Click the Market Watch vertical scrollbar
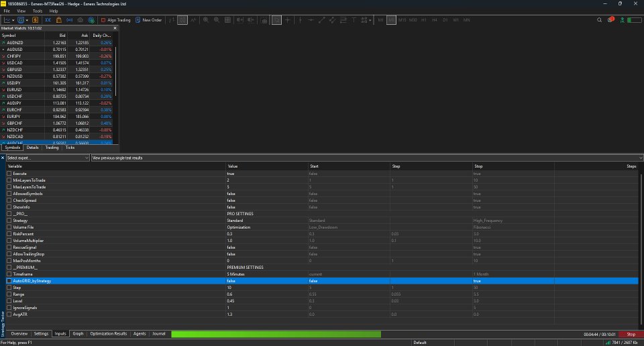Viewport: 644px width, 346px height. point(116,72)
